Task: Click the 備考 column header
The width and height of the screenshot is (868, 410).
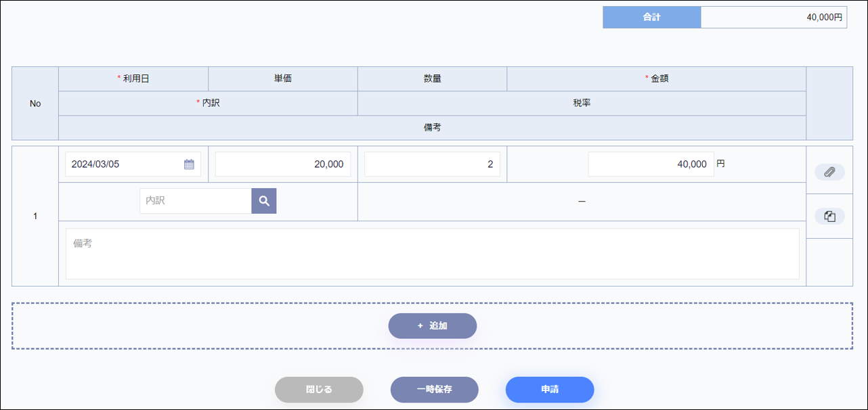Action: (433, 128)
